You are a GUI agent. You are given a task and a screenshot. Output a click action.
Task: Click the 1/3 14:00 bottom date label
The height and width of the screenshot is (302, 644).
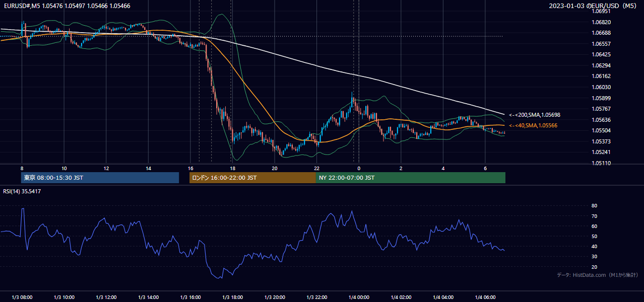click(x=148, y=297)
